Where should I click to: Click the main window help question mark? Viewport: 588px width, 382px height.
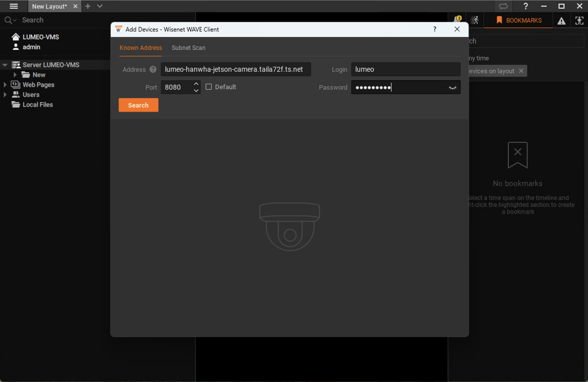(x=525, y=6)
